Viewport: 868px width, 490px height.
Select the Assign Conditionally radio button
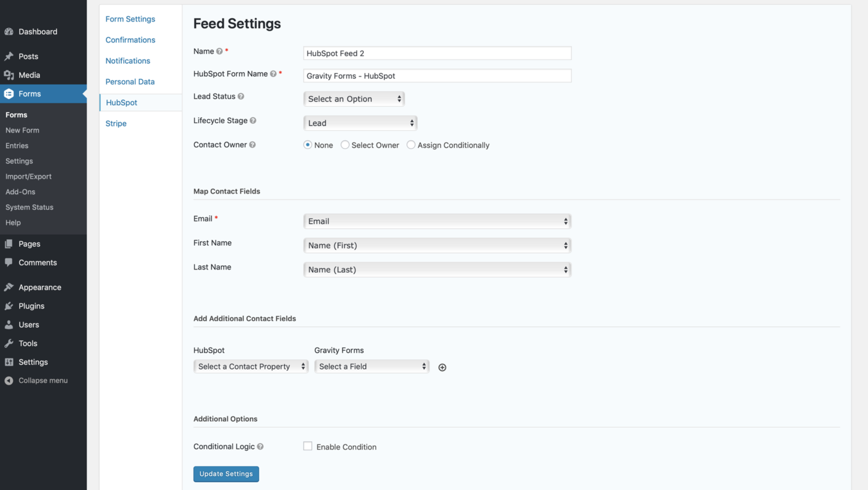pyautogui.click(x=411, y=145)
